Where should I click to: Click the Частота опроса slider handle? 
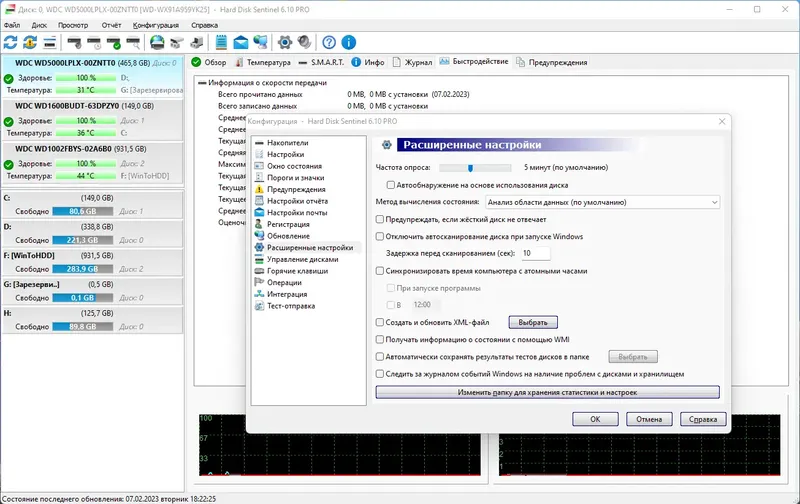pyautogui.click(x=470, y=168)
